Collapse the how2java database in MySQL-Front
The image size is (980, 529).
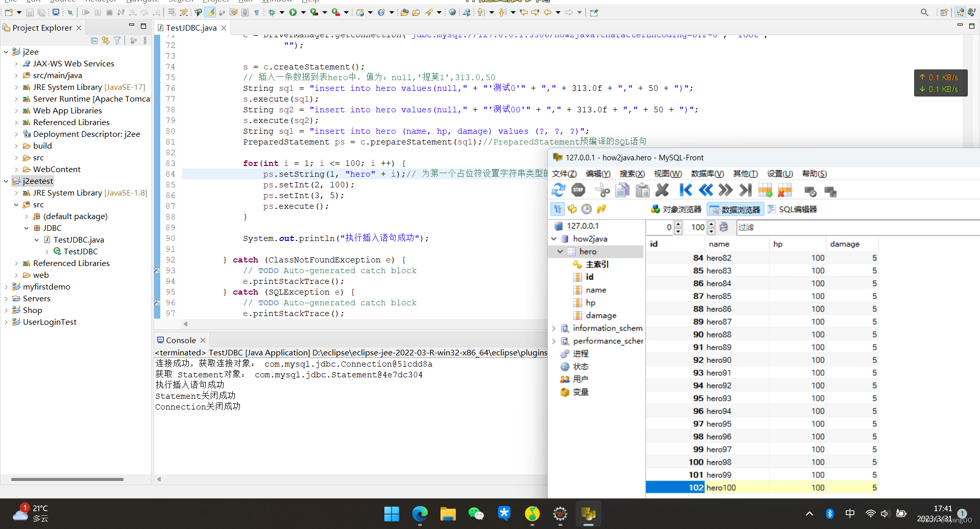(554, 238)
